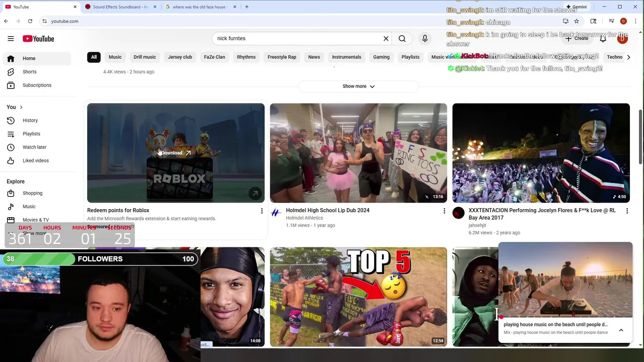Select the News filter chip

coord(314,57)
